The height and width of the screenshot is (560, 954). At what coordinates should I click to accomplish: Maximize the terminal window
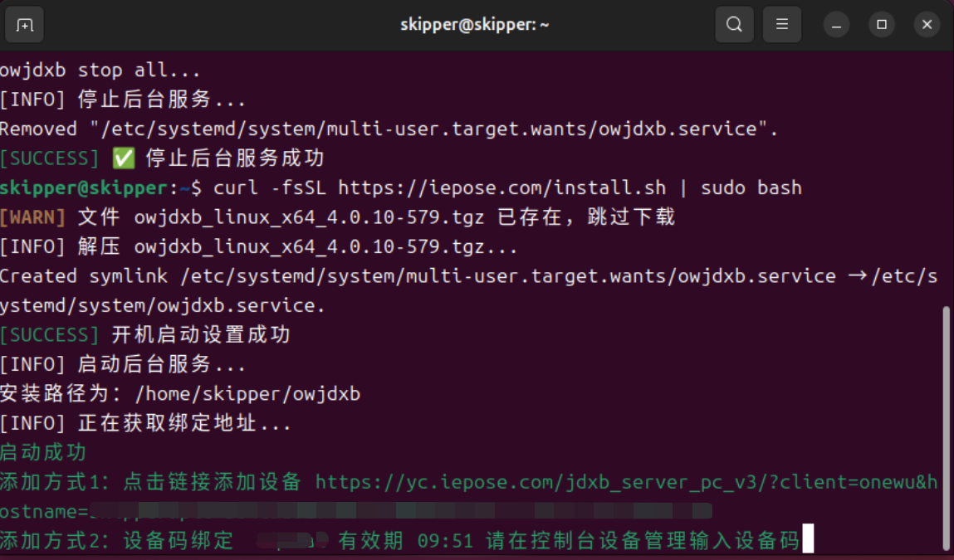click(x=882, y=25)
